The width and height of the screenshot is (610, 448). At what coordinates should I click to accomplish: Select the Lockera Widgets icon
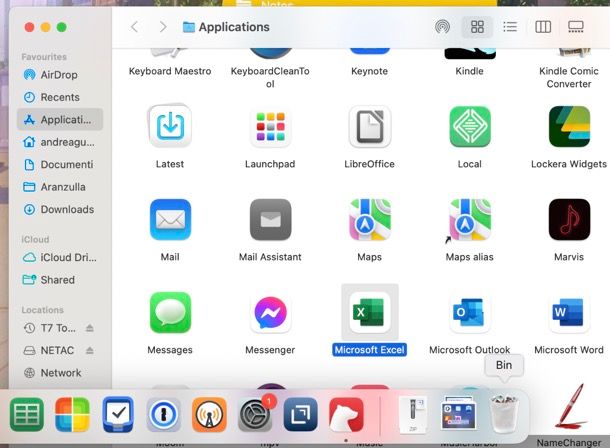point(569,126)
